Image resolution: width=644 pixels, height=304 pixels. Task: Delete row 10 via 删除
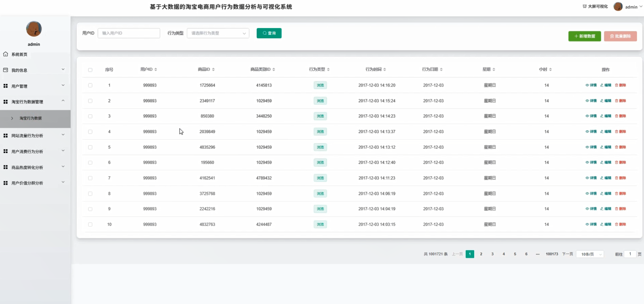tap(620, 224)
